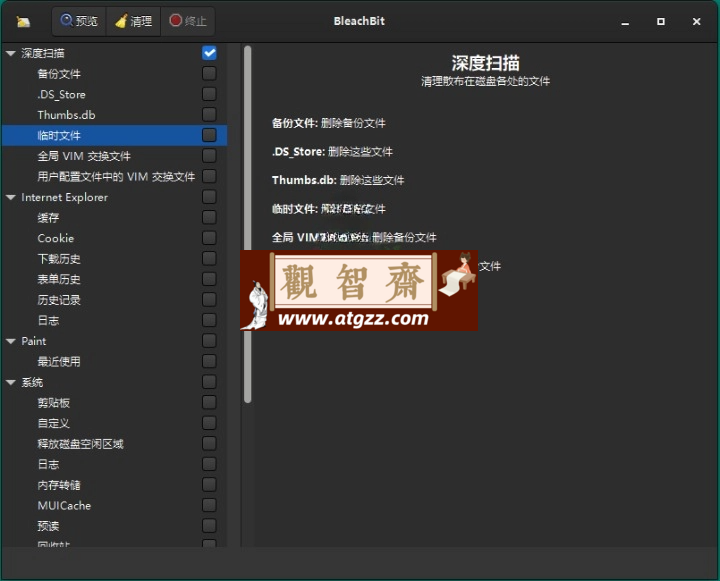This screenshot has height=581, width=720.
Task: Enable the Thumbs.db checkbox
Action: 209,115
